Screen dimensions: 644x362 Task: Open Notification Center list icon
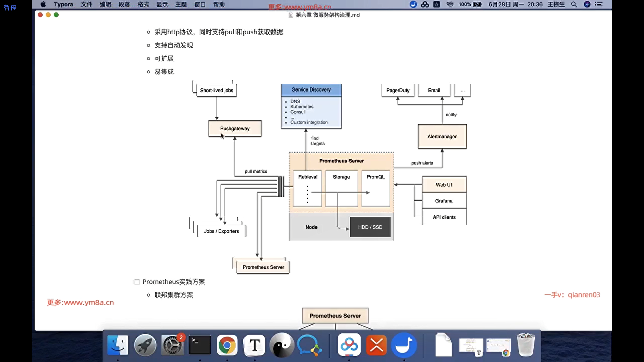click(599, 4)
